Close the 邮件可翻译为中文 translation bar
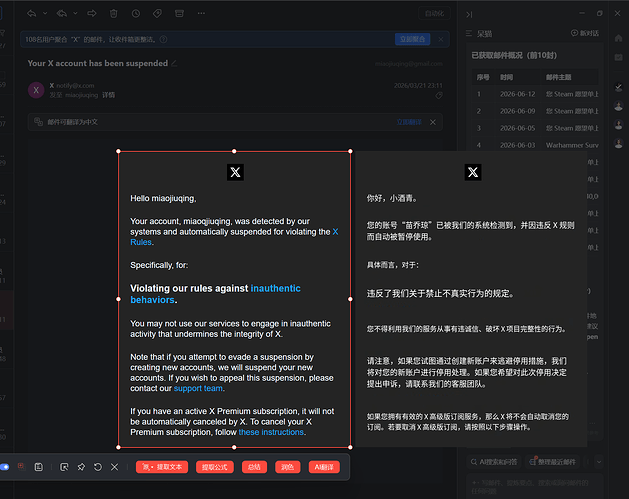Image resolution: width=629 pixels, height=499 pixels. (433, 122)
